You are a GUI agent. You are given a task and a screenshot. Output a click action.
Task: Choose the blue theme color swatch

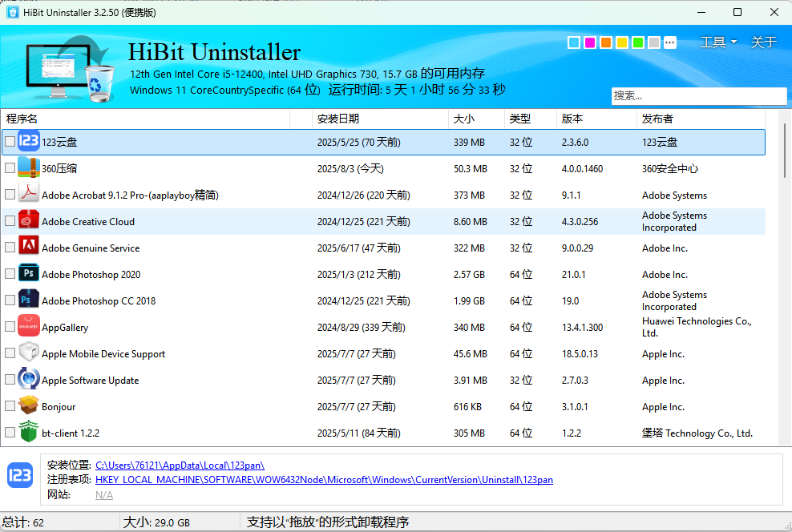click(x=574, y=42)
